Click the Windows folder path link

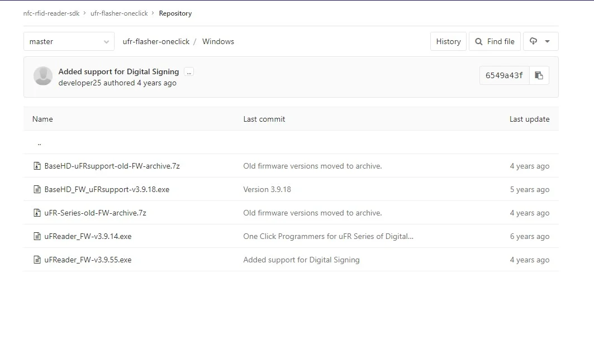pyautogui.click(x=218, y=41)
